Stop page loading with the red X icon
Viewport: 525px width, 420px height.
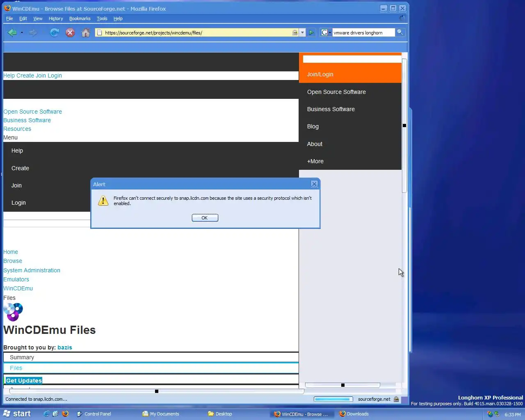(x=70, y=33)
